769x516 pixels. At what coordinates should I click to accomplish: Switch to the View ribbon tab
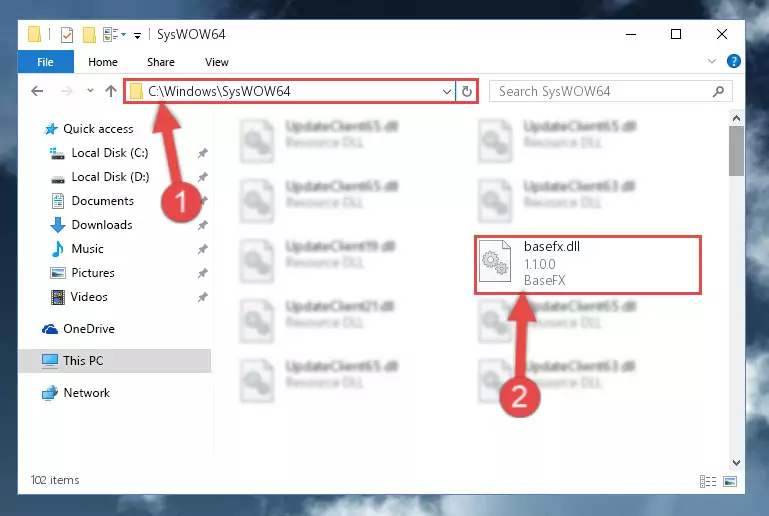click(x=217, y=62)
